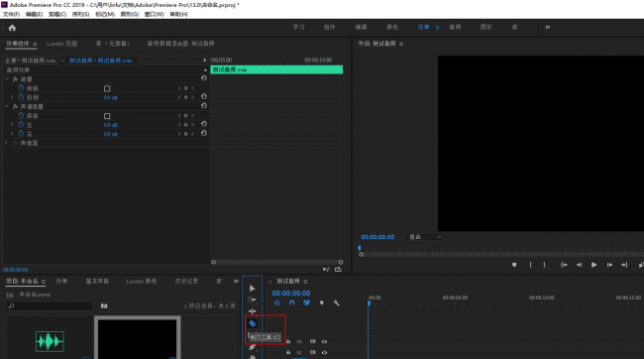
Task: Open the master clip dropdown arrow
Action: pos(62,60)
